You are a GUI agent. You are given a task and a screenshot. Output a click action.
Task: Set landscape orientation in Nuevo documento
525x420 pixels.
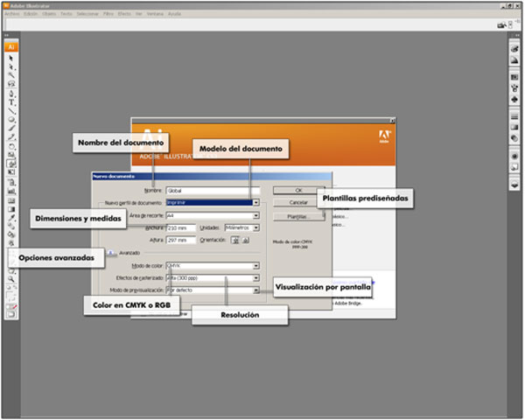tap(246, 240)
